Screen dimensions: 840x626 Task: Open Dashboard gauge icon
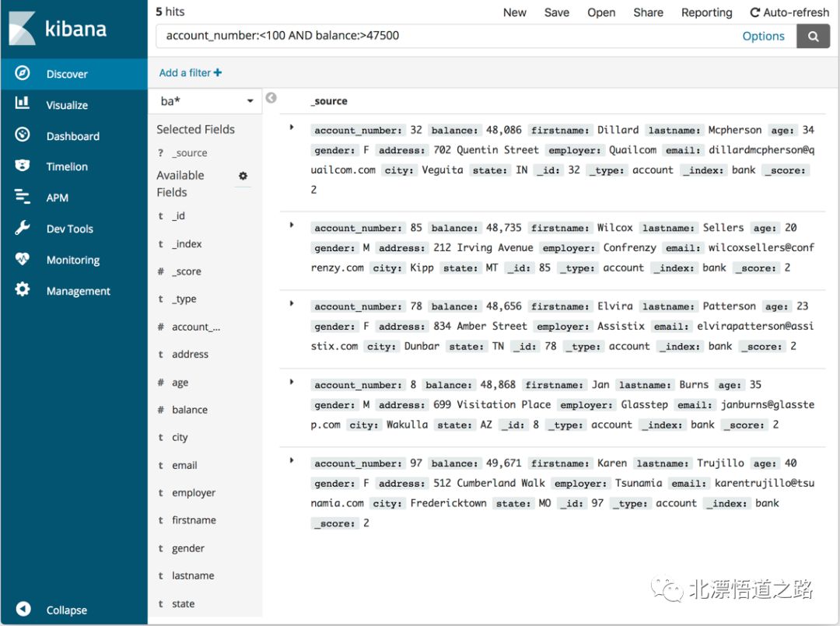pyautogui.click(x=22, y=135)
